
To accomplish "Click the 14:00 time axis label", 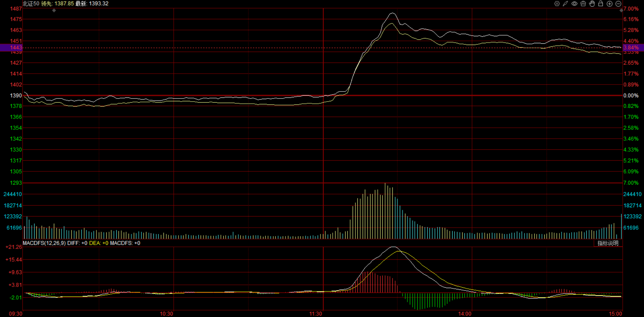I will pyautogui.click(x=464, y=314).
